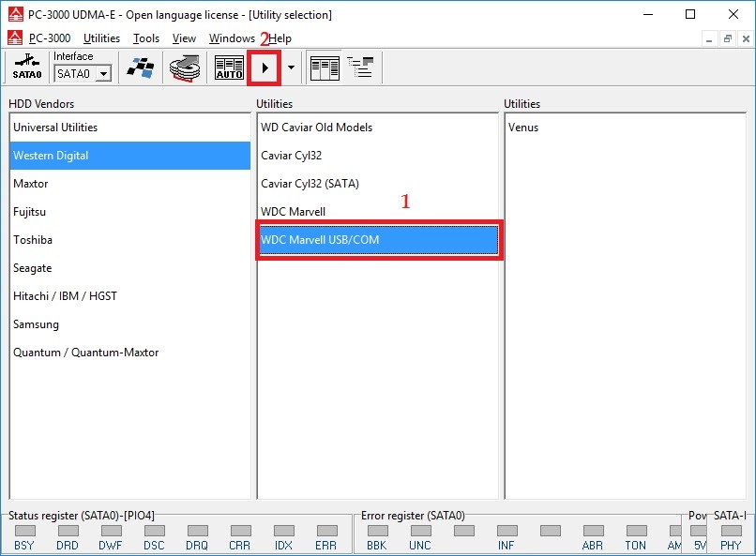Choose Venus in the right Utilities list
The height and width of the screenshot is (556, 756).
tap(523, 128)
